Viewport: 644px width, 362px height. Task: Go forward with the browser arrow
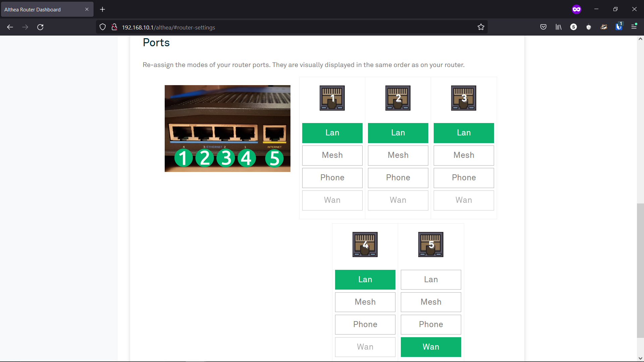click(25, 27)
